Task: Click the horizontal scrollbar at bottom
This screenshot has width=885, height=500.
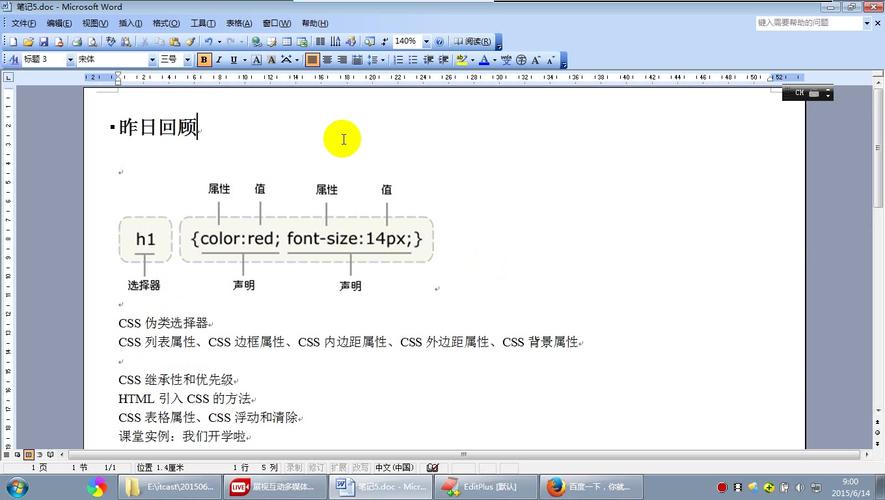Action: coord(464,454)
